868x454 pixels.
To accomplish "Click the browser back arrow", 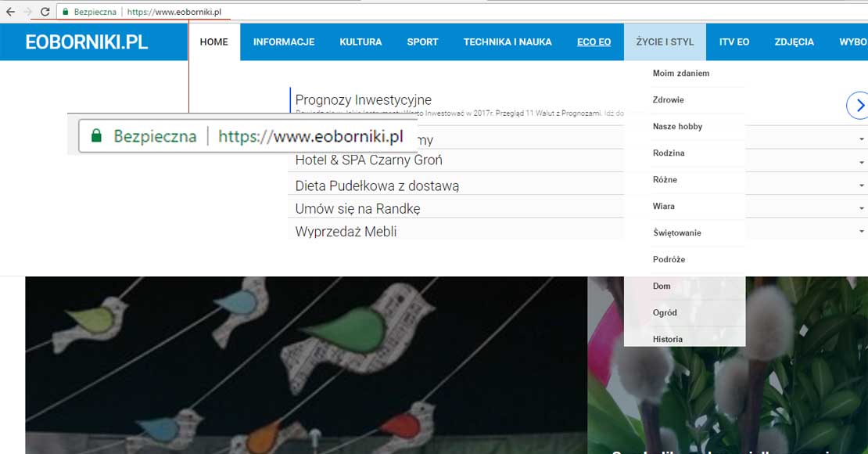I will click(x=10, y=12).
